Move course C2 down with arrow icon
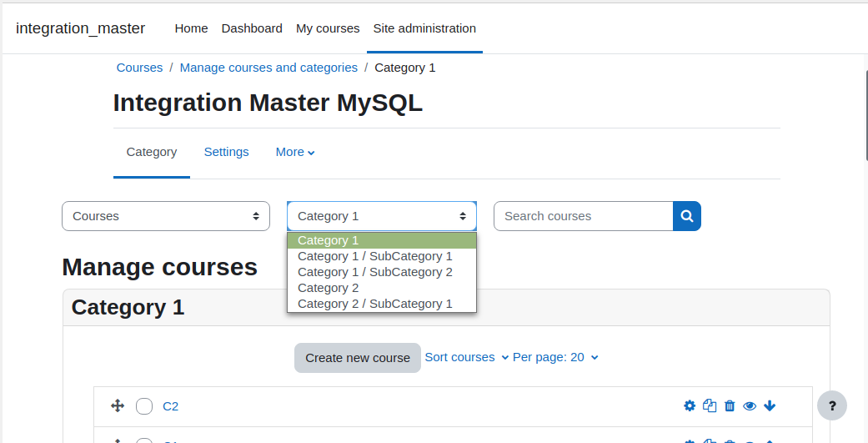The height and width of the screenshot is (443, 868). pyautogui.click(x=770, y=406)
